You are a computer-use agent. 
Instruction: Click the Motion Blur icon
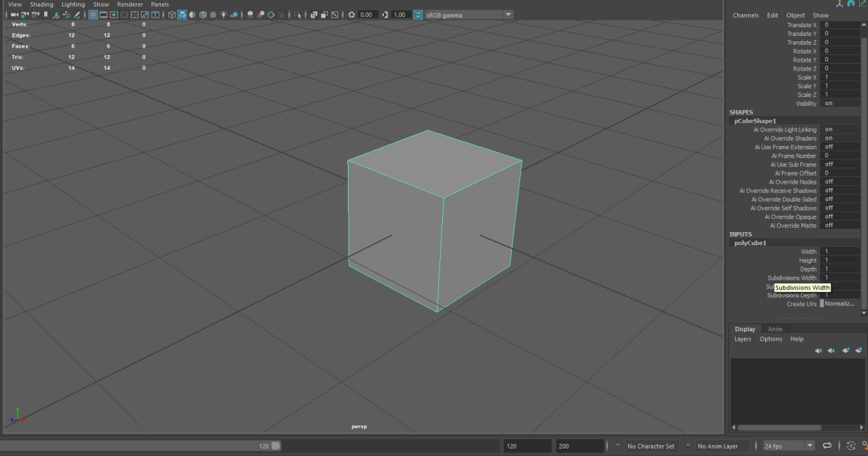tap(260, 14)
